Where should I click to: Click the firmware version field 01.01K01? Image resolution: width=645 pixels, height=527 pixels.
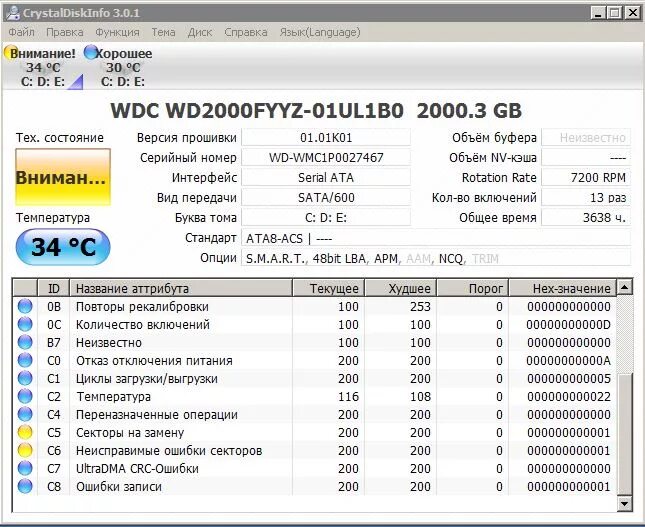point(326,137)
